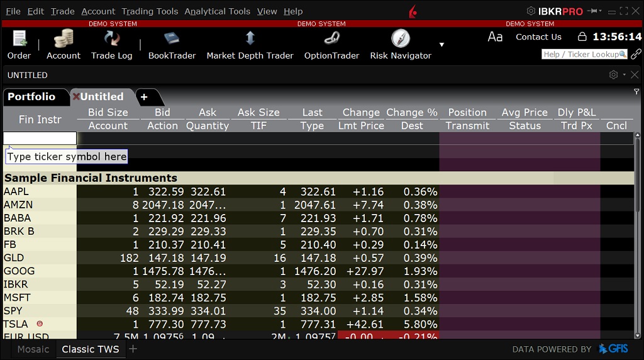Click the search magnifier in Ticker Lookup
Image resolution: width=644 pixels, height=360 pixels.
[x=623, y=54]
